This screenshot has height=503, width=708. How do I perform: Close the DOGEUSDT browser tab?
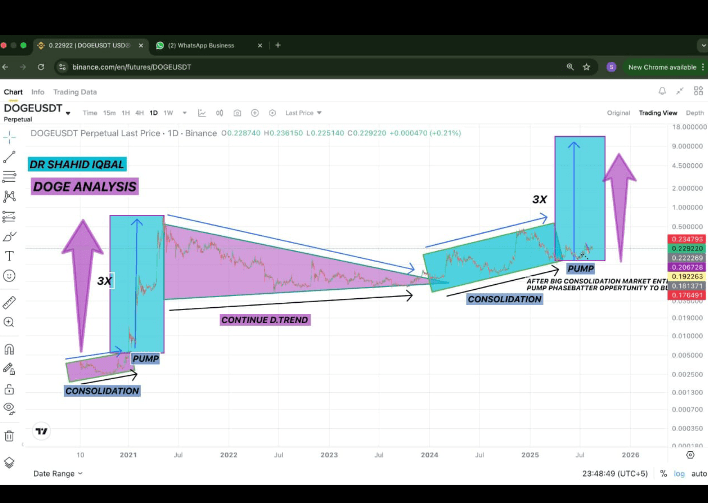coord(141,46)
